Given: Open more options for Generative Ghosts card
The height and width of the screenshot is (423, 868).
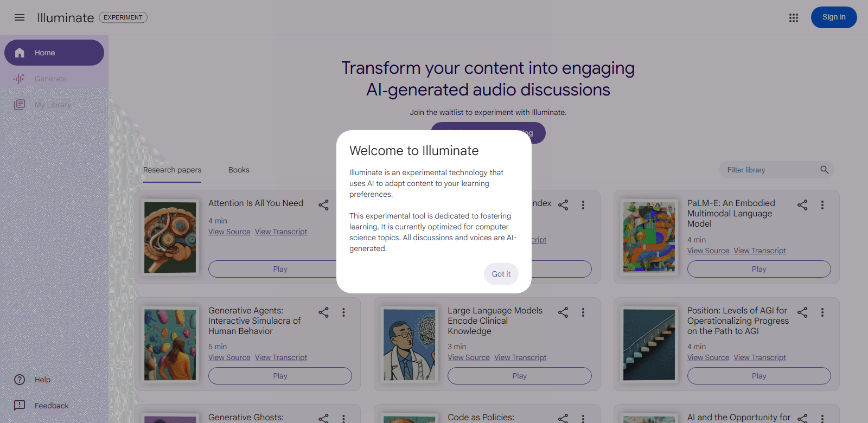Looking at the screenshot, I should coord(343,419).
